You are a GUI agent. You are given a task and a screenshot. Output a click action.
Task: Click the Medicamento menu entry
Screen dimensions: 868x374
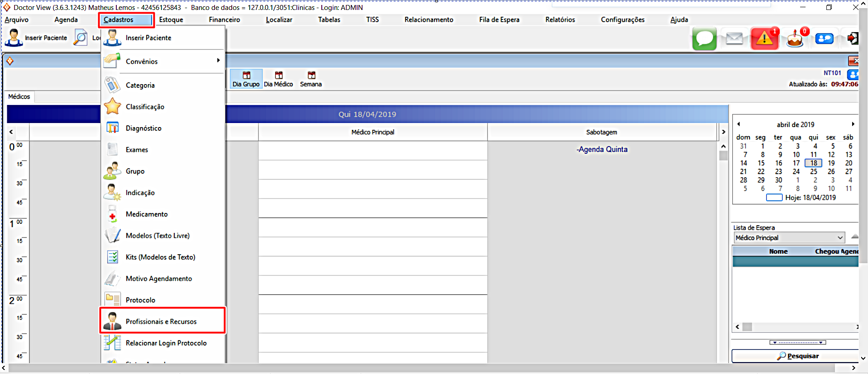[x=147, y=214]
